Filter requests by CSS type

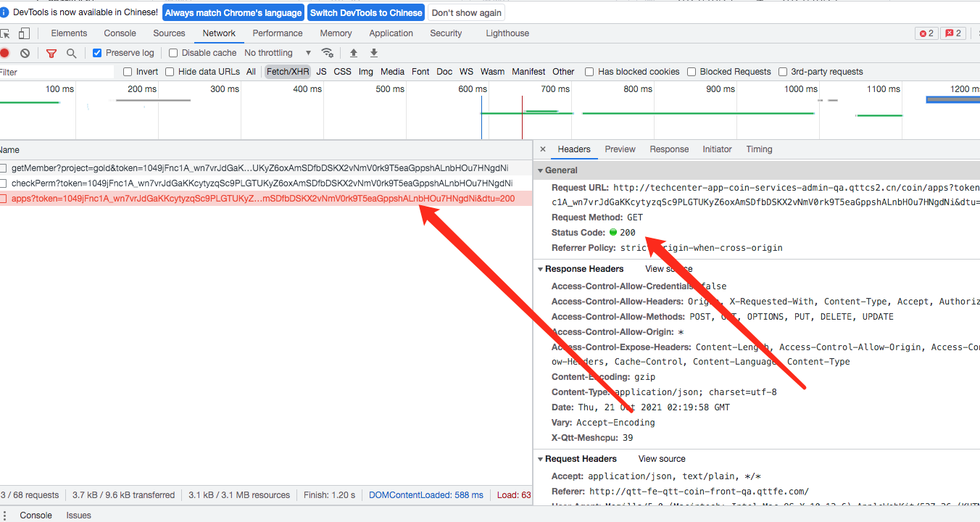pyautogui.click(x=342, y=72)
